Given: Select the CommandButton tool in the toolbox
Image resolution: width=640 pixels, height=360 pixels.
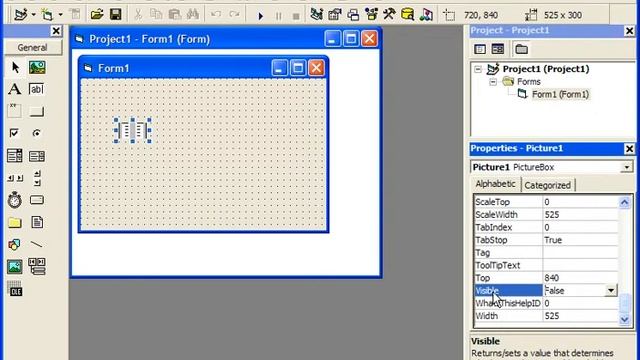Looking at the screenshot, I should tap(37, 111).
